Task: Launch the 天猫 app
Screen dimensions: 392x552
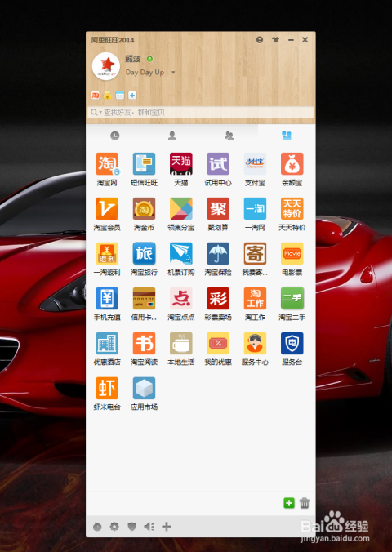Action: (181, 164)
